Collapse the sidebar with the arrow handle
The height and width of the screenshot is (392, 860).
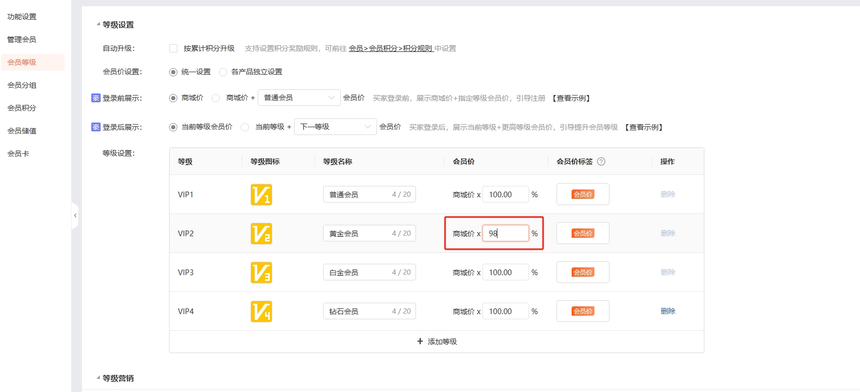(75, 216)
